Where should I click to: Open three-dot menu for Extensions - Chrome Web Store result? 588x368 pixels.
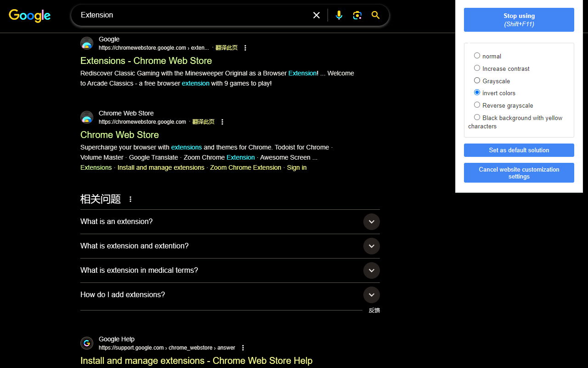pos(245,48)
